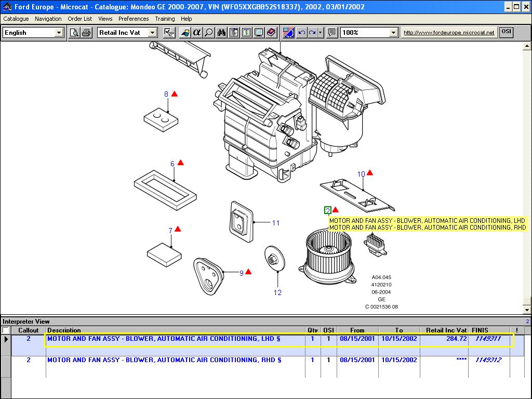
Task: Click the OSI toggle button
Action: click(506, 32)
